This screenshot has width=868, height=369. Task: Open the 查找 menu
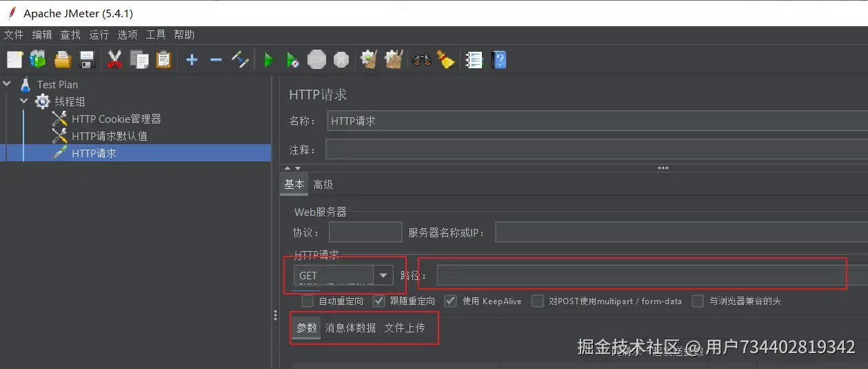coord(70,34)
